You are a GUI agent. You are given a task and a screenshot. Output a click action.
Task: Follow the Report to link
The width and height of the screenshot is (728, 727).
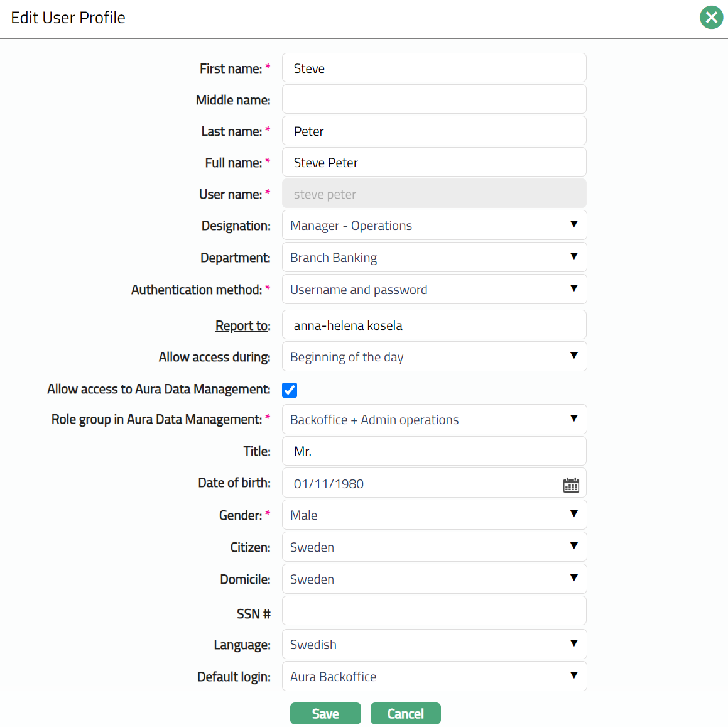[242, 325]
